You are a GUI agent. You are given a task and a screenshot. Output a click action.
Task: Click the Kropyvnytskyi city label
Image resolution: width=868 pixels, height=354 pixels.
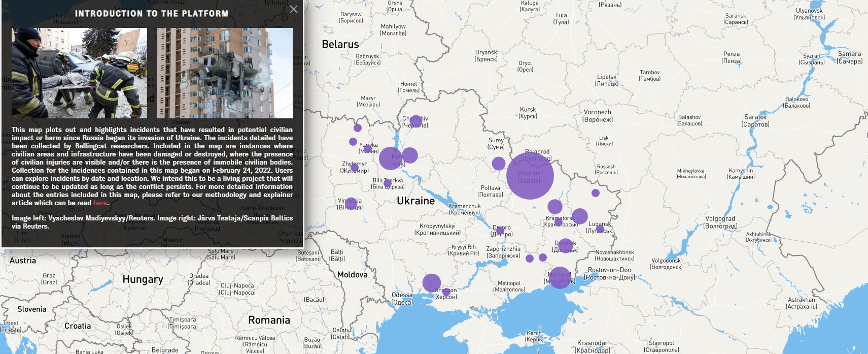point(437,230)
